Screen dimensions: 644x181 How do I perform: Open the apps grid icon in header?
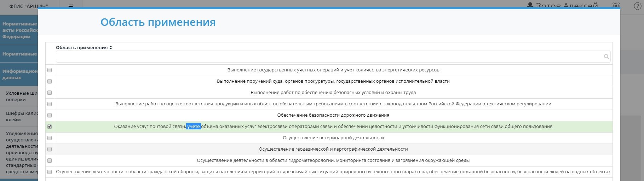pyautogui.click(x=616, y=5)
